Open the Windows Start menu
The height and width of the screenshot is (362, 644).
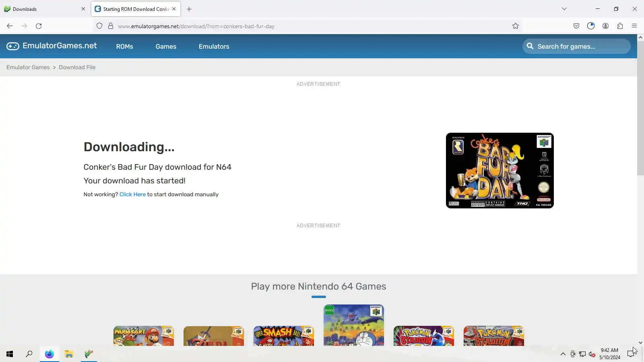(x=10, y=354)
